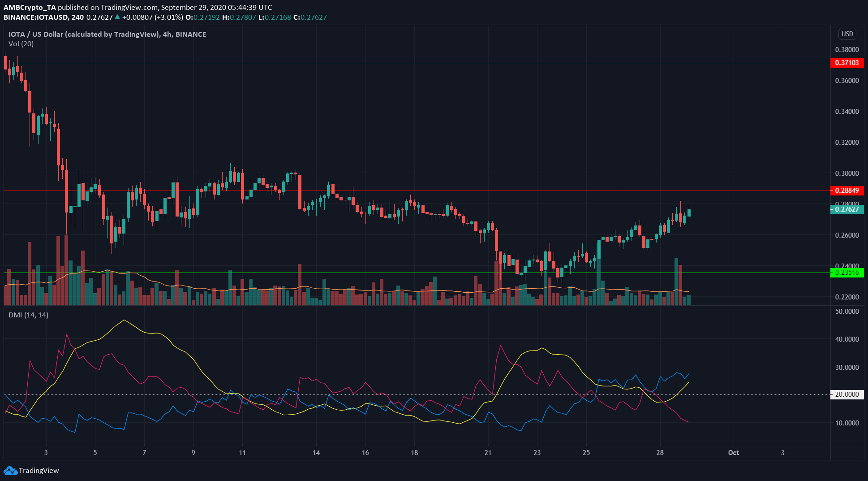868x481 pixels.
Task: Click the 0.22000 price axis value
Action: [x=847, y=297]
